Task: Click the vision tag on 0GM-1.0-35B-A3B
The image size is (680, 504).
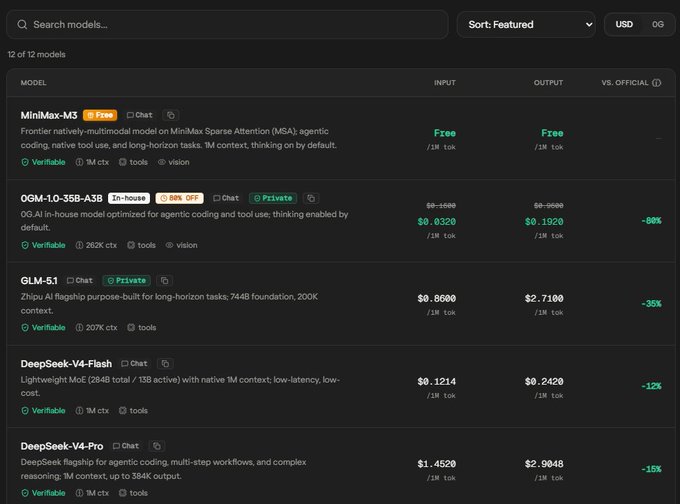Action: [x=181, y=245]
